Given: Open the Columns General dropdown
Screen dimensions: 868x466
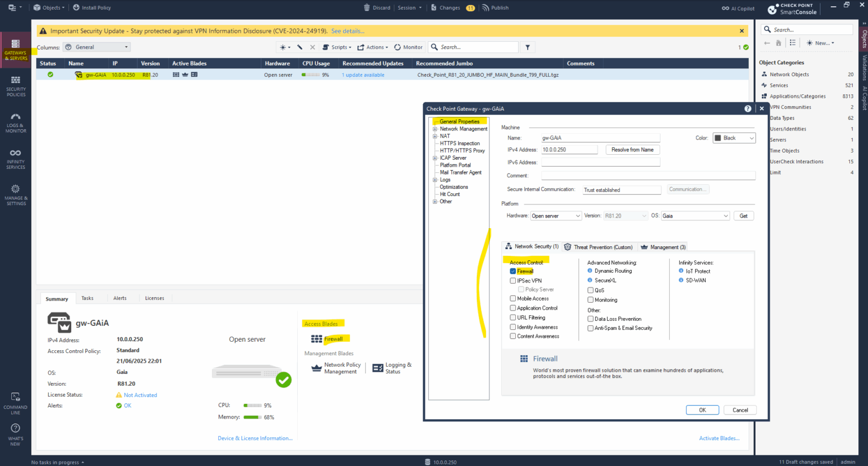Looking at the screenshot, I should [96, 47].
